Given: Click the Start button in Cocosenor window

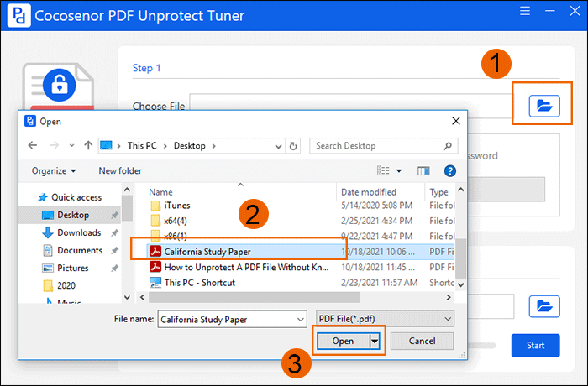Looking at the screenshot, I should pos(535,345).
